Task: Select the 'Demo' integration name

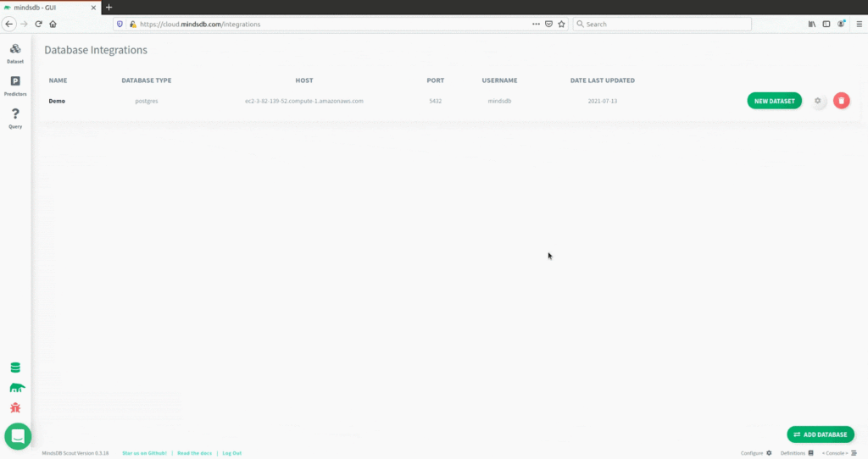Action: tap(57, 101)
